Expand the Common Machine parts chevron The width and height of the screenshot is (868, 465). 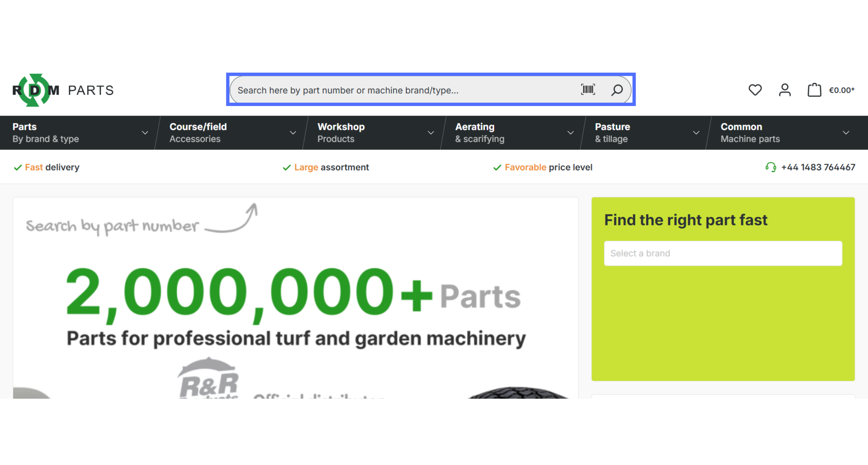[x=846, y=133]
